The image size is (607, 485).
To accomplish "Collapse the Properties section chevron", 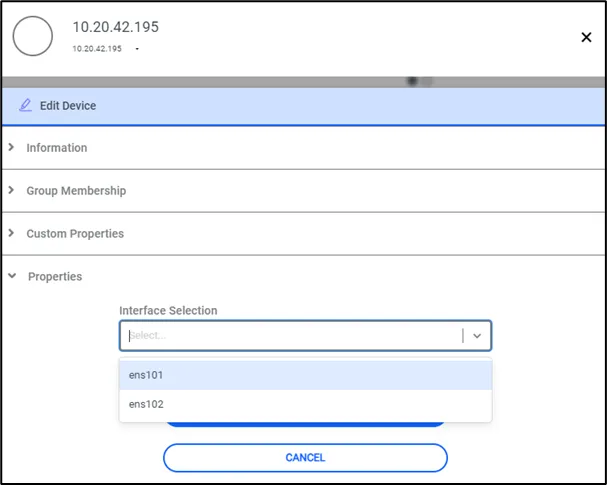I will click(x=12, y=276).
